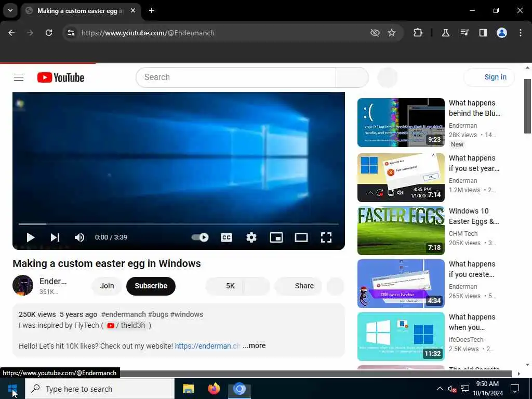
Task: Select the 'Making a custom easter egg' tab
Action: point(81,11)
